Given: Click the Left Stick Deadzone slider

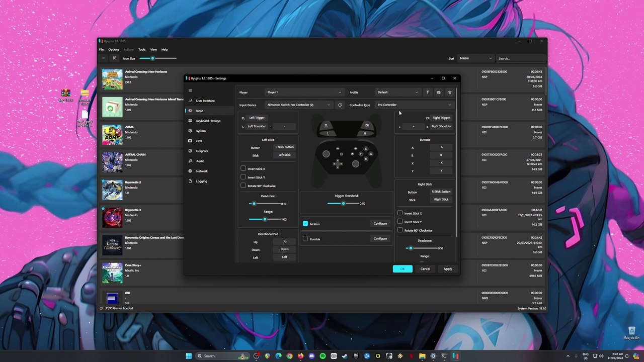Looking at the screenshot, I should [265, 204].
